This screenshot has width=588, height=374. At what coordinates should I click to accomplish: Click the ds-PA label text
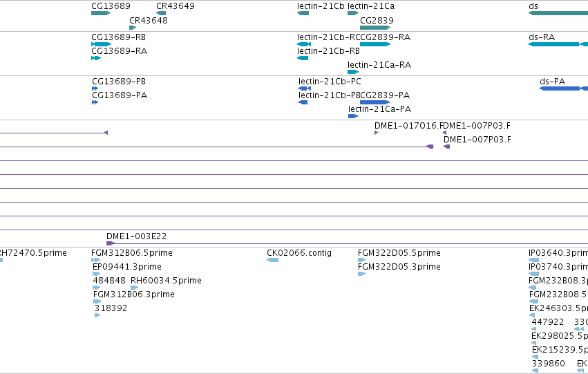click(552, 82)
